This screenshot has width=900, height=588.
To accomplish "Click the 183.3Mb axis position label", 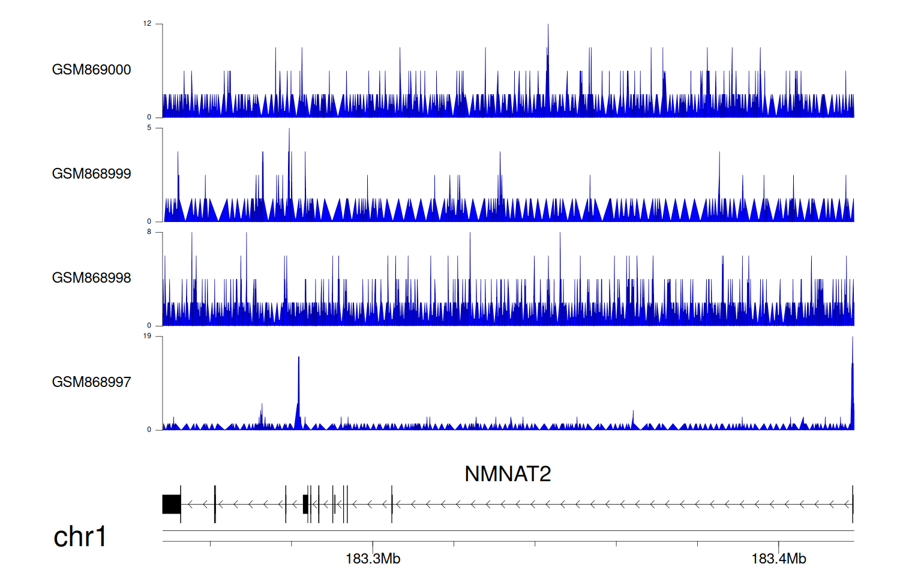I will pyautogui.click(x=373, y=559).
